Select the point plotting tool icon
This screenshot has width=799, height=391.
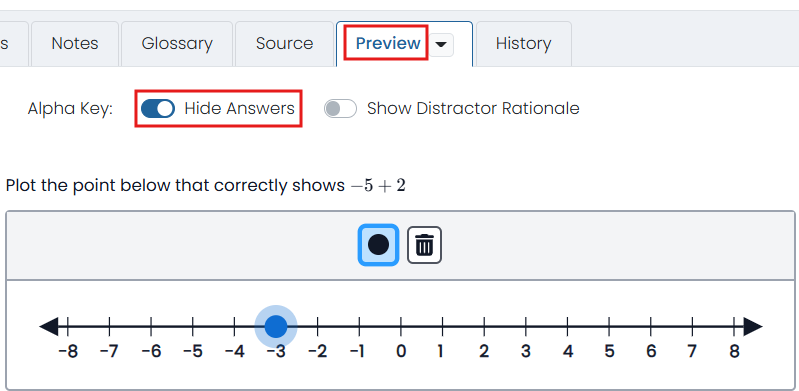(378, 245)
